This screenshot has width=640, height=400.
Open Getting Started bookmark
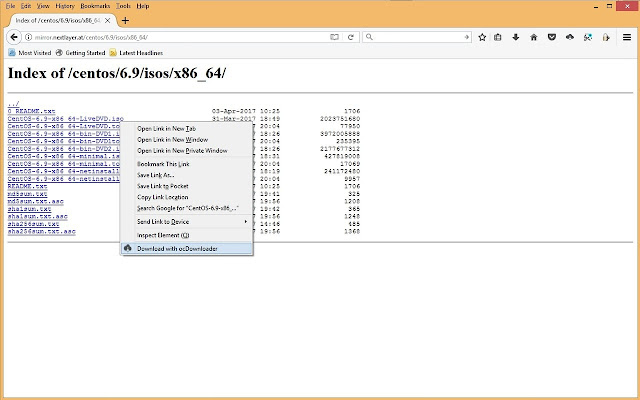[x=80, y=53]
